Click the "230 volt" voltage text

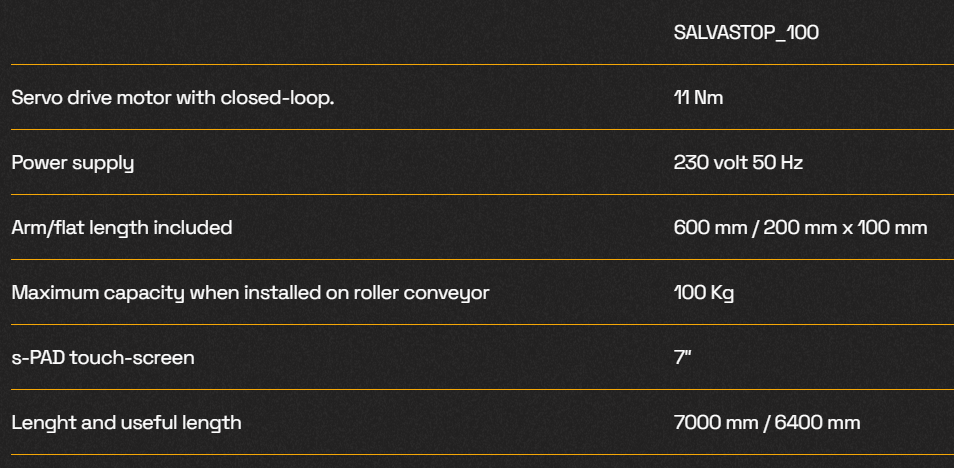pos(708,163)
